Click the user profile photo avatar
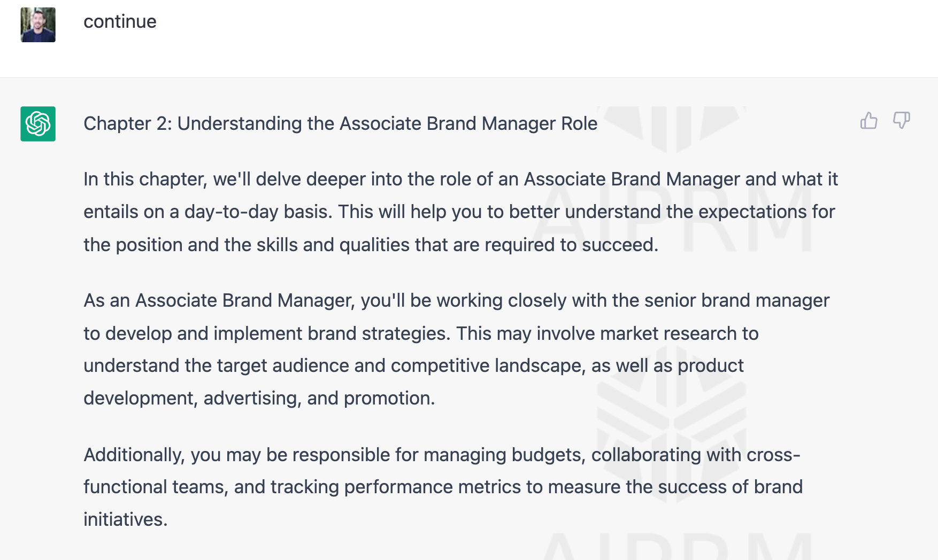This screenshot has height=560, width=938. [38, 25]
